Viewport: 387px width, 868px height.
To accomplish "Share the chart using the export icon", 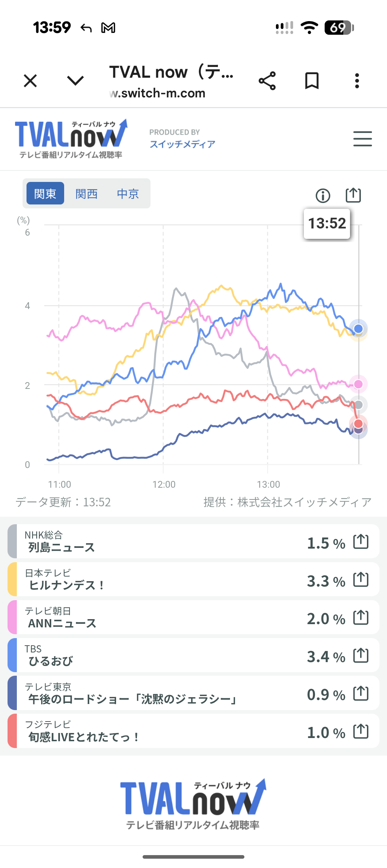I will pos(353,195).
